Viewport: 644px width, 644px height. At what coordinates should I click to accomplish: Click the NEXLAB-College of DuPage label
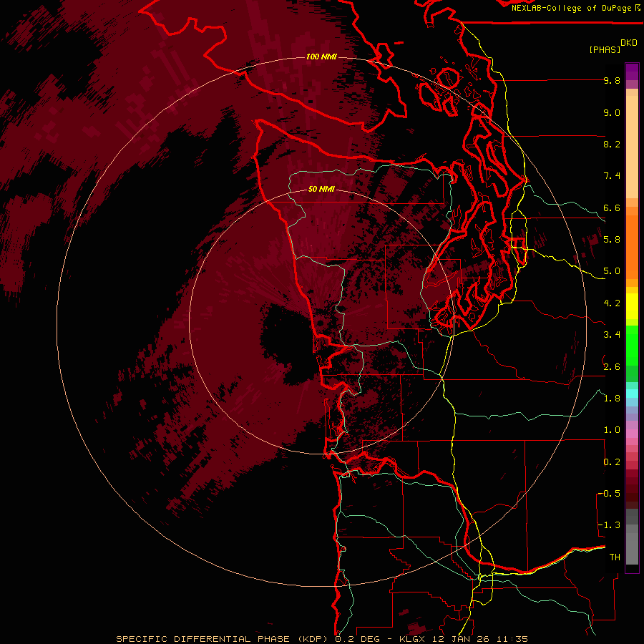[x=572, y=8]
